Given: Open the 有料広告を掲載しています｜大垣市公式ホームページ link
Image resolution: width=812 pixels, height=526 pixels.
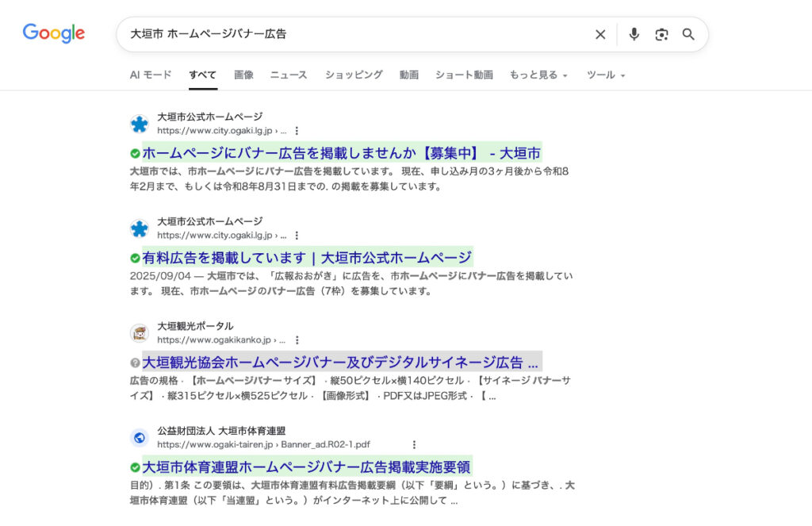Looking at the screenshot, I should (x=307, y=258).
